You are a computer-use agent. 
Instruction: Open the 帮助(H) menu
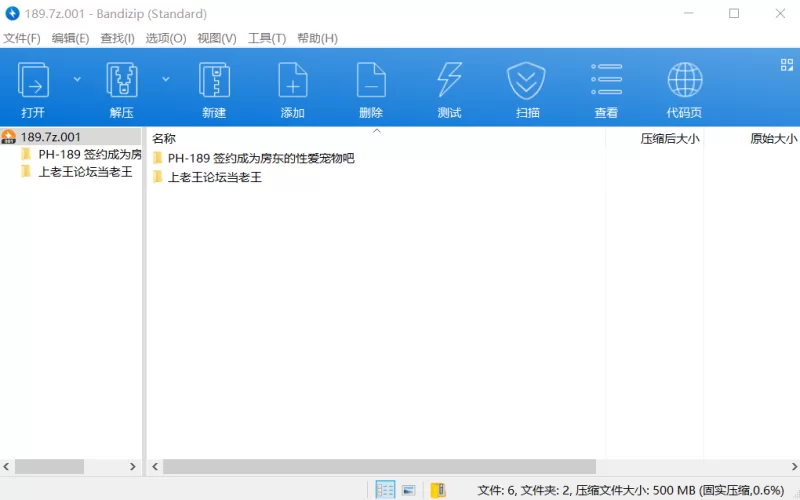coord(317,38)
